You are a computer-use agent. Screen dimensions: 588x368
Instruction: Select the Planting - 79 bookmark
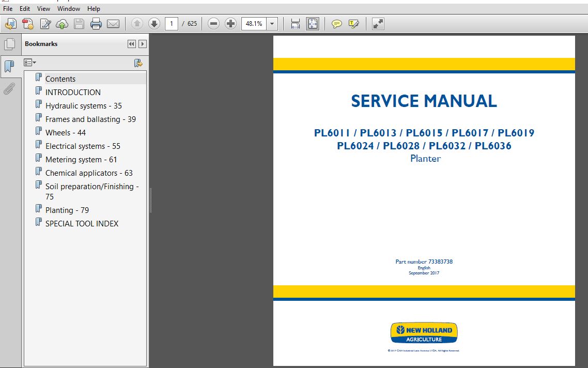tap(67, 210)
